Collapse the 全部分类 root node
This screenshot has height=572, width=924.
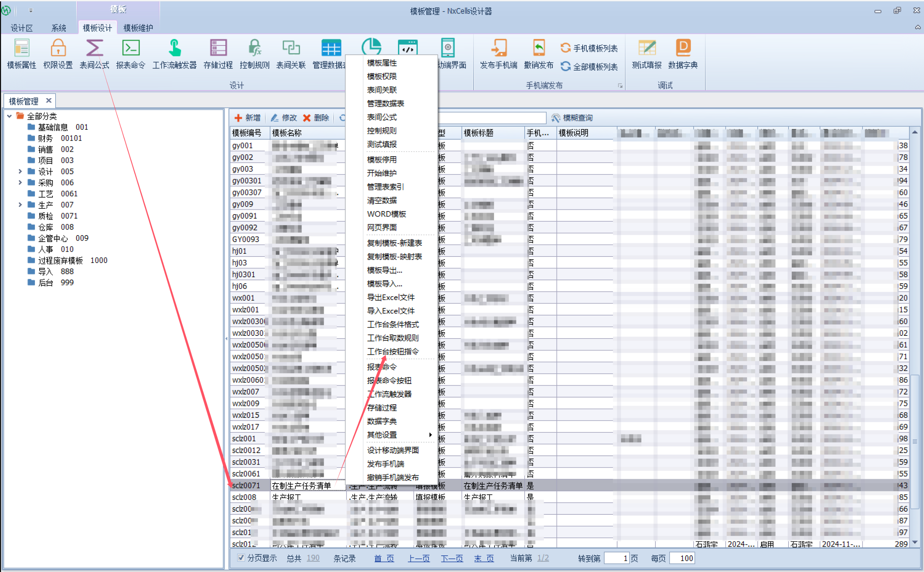point(9,116)
